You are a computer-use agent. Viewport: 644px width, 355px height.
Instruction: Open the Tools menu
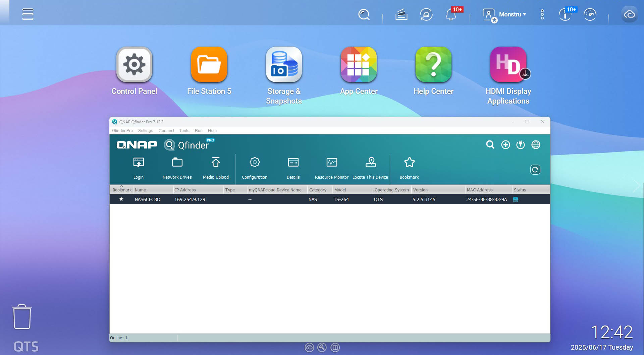pos(184,131)
